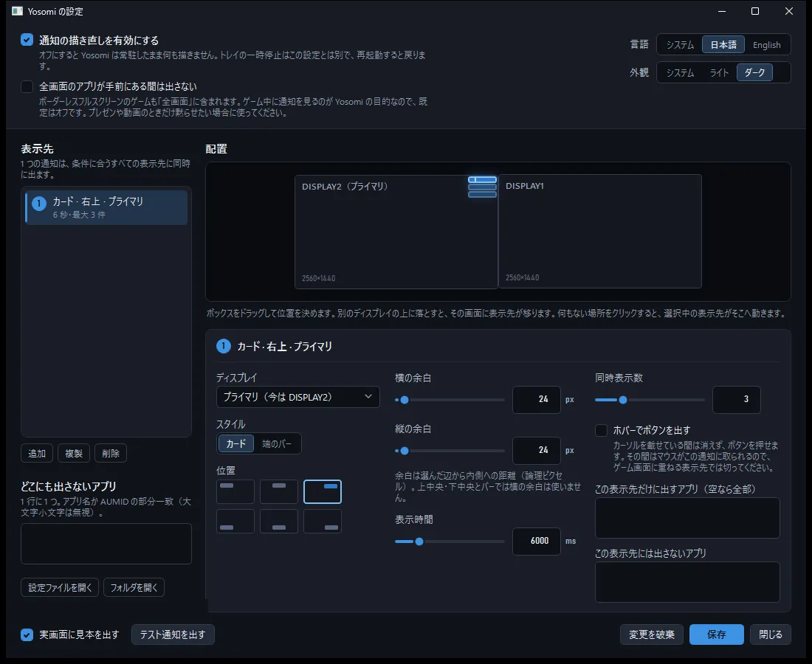Set appearance to ダーク
Viewport: 812px width, 664px height.
[754, 72]
